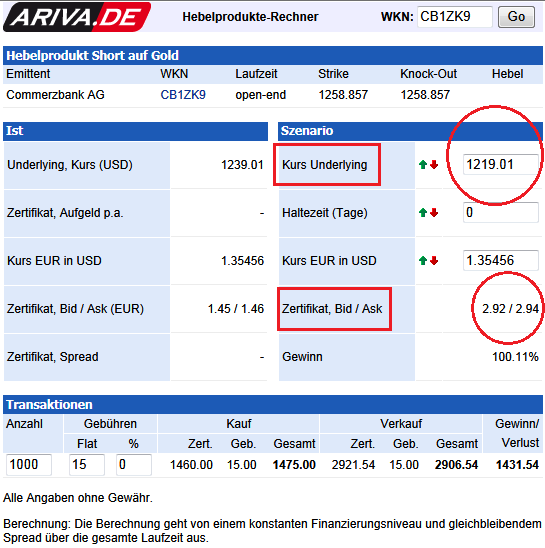Decrease Haltezeit (Tage) with red arrow
Viewport: 545px width, 548px height.
(434, 212)
